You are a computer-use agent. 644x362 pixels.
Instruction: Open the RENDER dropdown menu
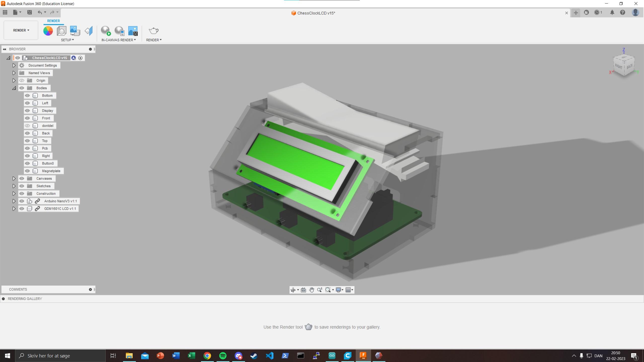154,40
